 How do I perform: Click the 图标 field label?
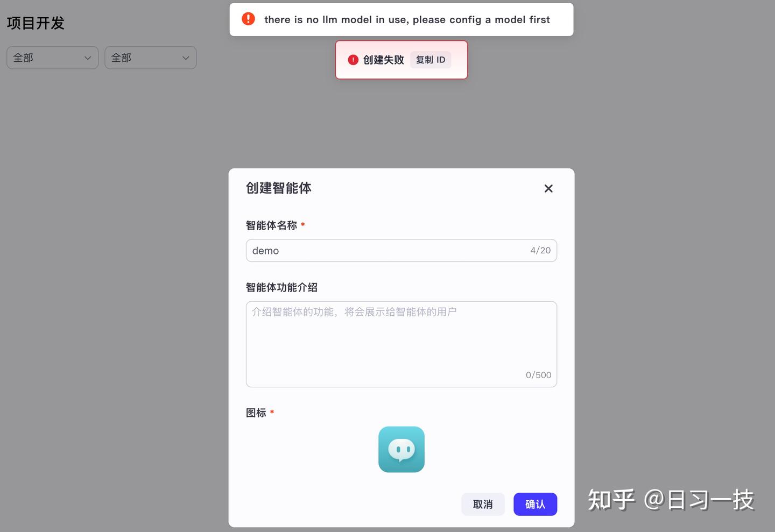[256, 413]
